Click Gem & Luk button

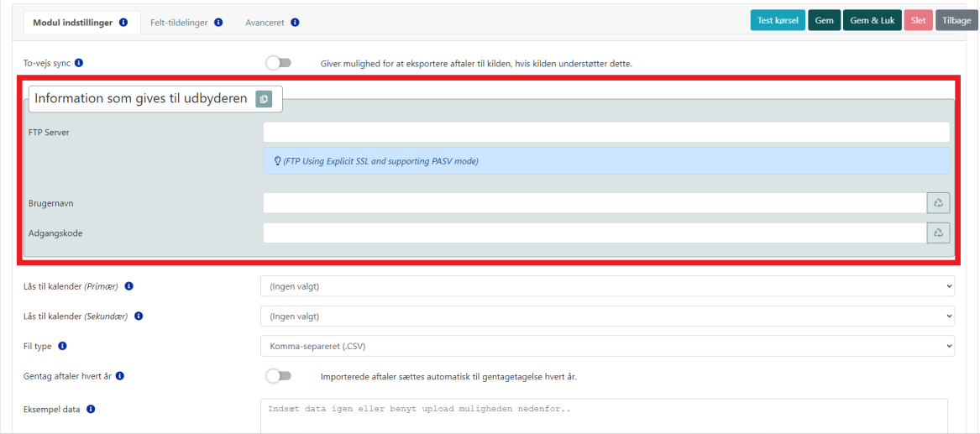pyautogui.click(x=873, y=20)
